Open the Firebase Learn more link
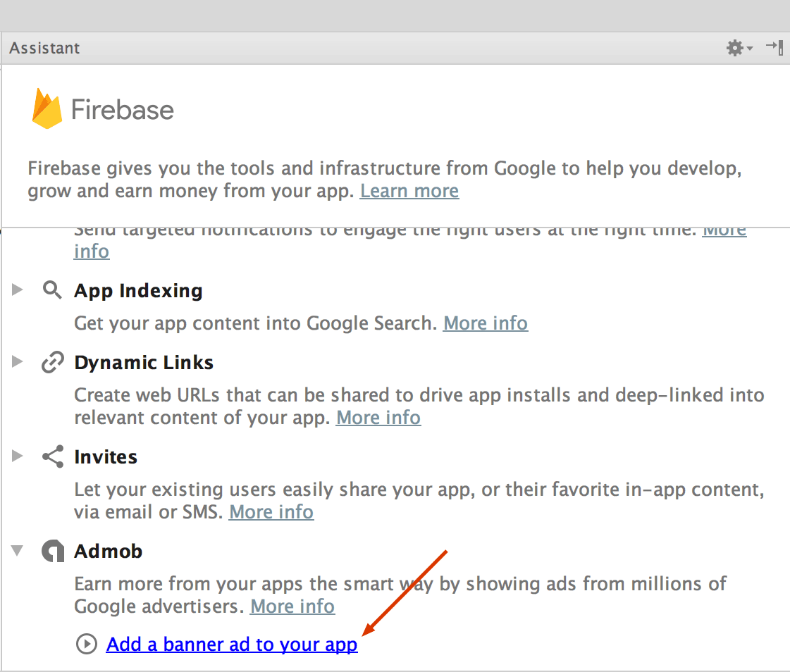This screenshot has width=790, height=672. 409,191
